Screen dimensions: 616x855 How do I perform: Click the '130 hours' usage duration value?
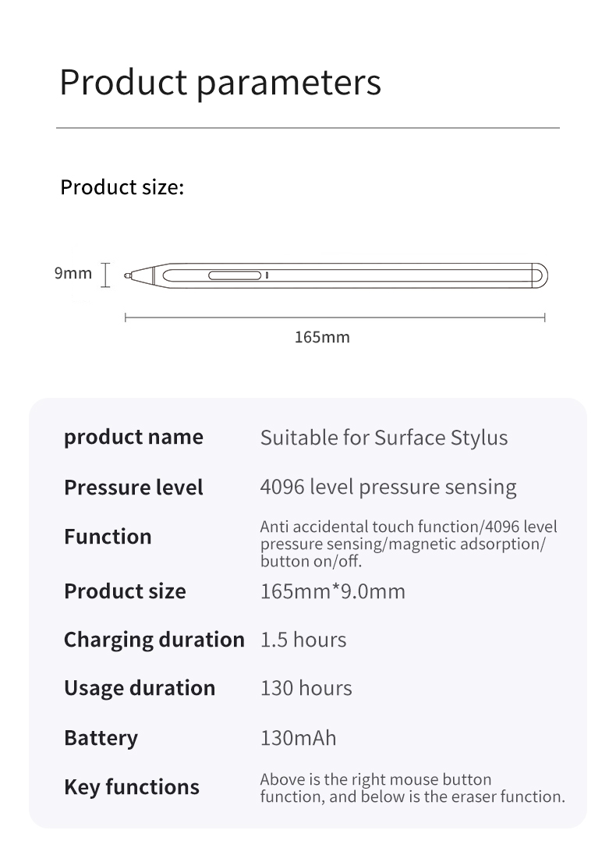click(306, 688)
